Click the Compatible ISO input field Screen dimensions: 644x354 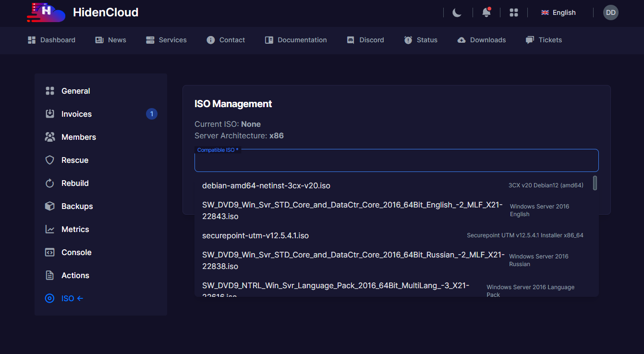(x=396, y=162)
